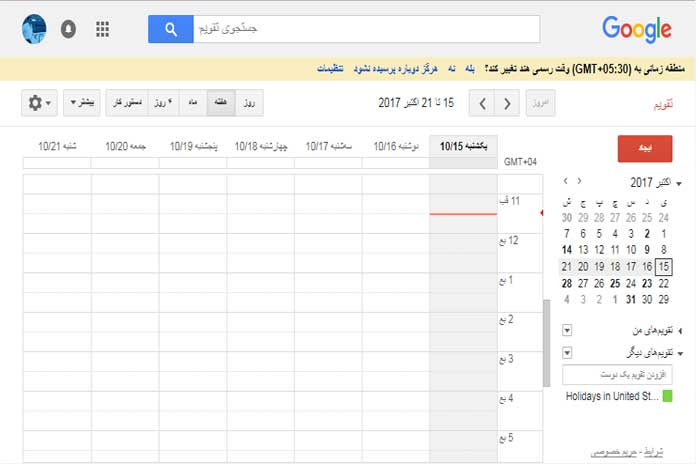Select Holidays in United St... calendar

[612, 396]
